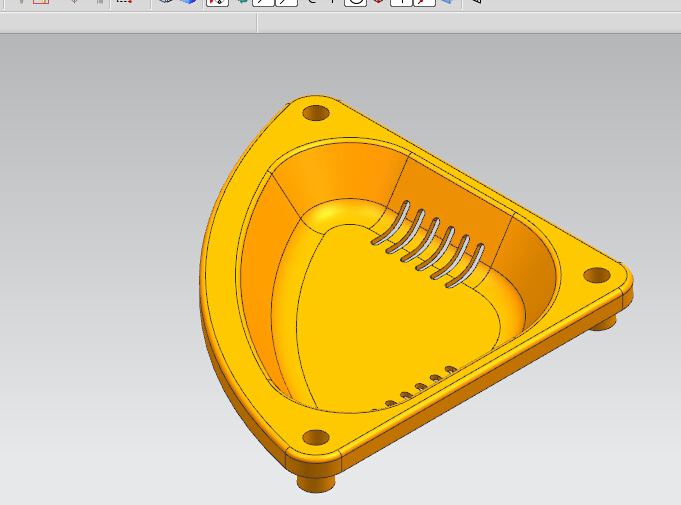The image size is (681, 505).
Task: Select the mounting hole at the right corner
Action: (x=597, y=274)
